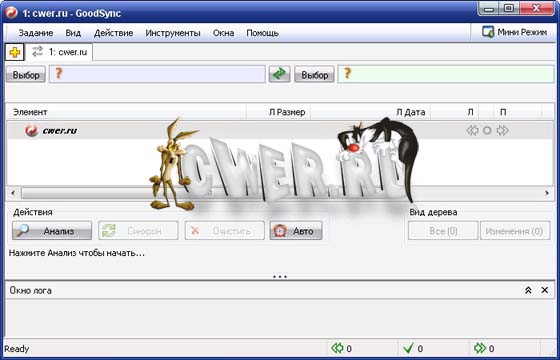Viewport: 560px width, 360px height.
Task: Click the Анализ button
Action: point(52,231)
